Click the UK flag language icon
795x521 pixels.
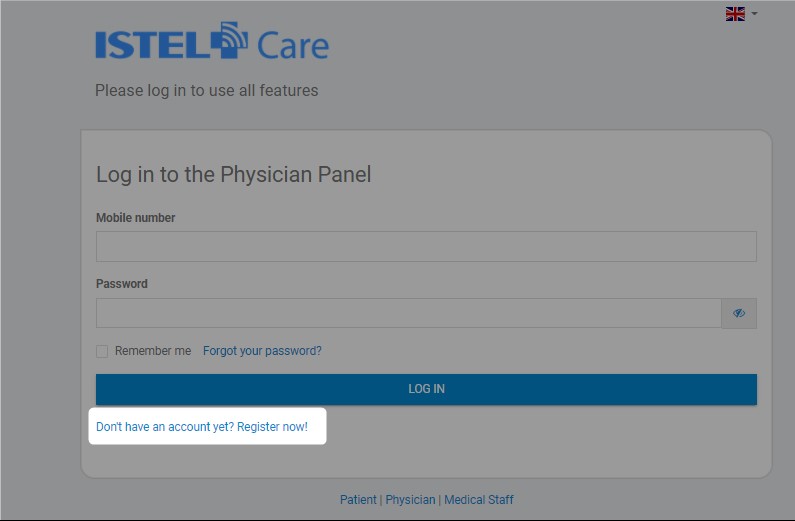click(735, 14)
